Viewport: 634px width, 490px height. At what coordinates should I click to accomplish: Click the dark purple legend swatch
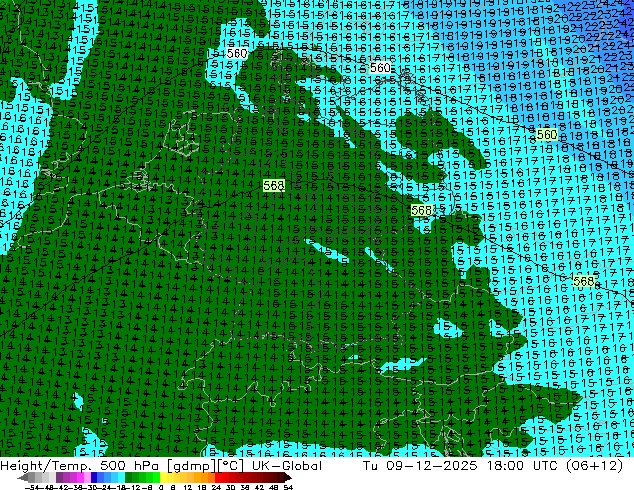(x=59, y=477)
